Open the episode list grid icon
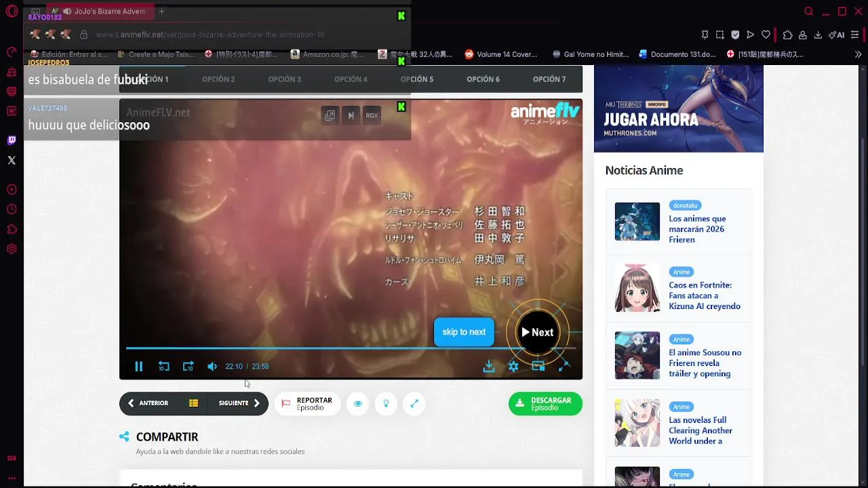This screenshot has height=488, width=868. [x=193, y=403]
